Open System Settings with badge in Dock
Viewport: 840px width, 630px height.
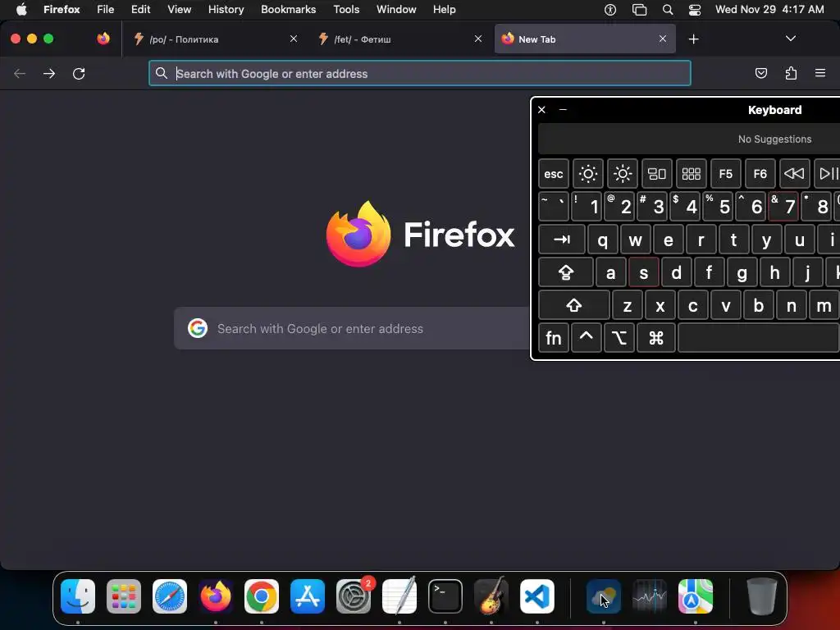354,596
